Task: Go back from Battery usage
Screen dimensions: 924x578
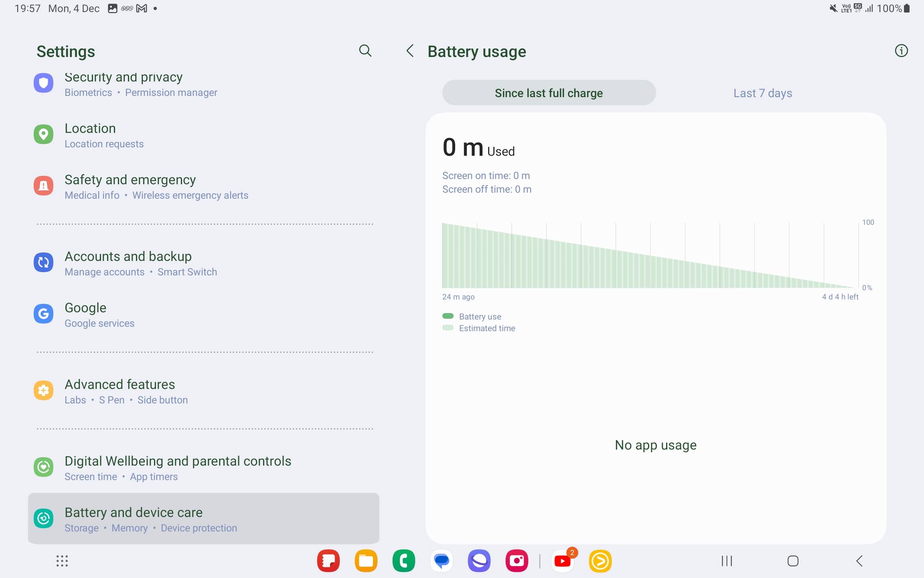Action: point(410,51)
